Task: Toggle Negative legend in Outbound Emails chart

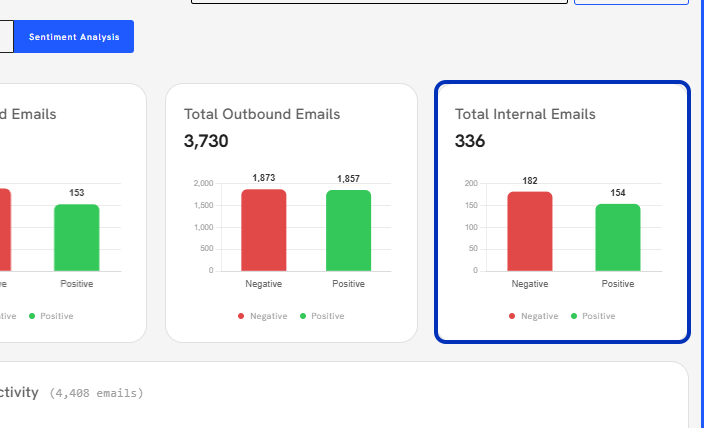Action: pos(263,316)
